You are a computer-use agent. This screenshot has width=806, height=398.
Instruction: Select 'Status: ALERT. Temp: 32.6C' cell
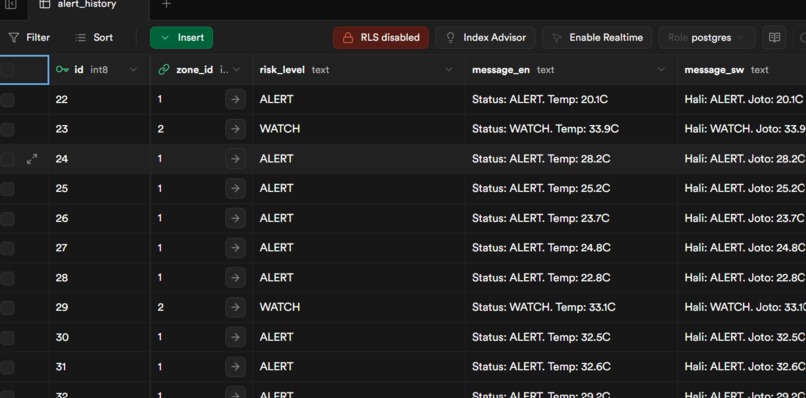(572, 367)
